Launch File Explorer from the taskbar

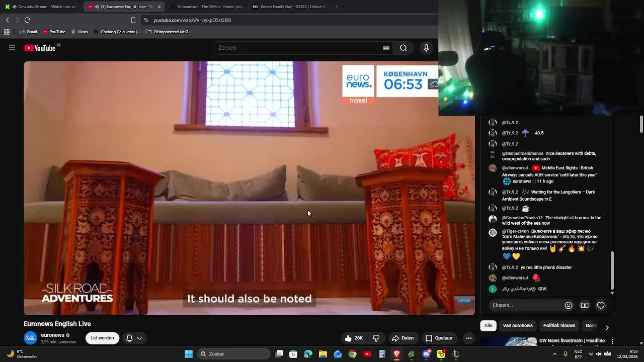pyautogui.click(x=323, y=354)
